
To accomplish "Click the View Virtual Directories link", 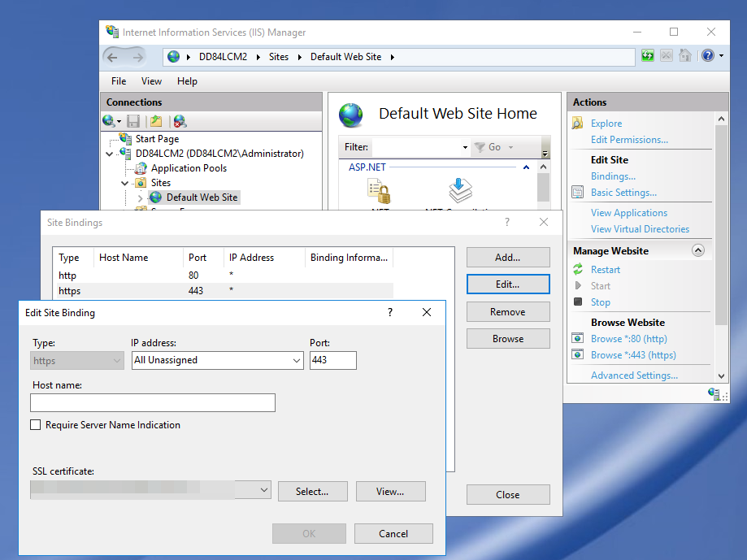I will pos(640,229).
